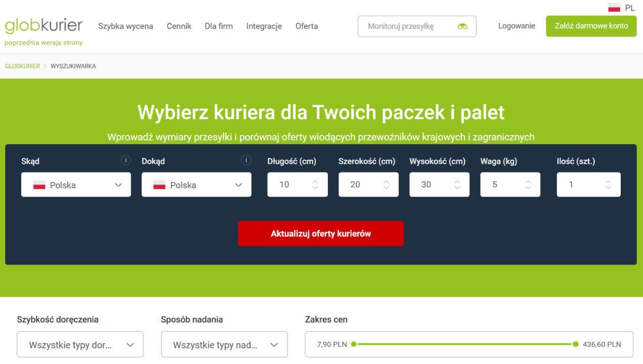Expand the Szybkość doręczenia dropdown
This screenshot has width=643, height=364.
80,345
